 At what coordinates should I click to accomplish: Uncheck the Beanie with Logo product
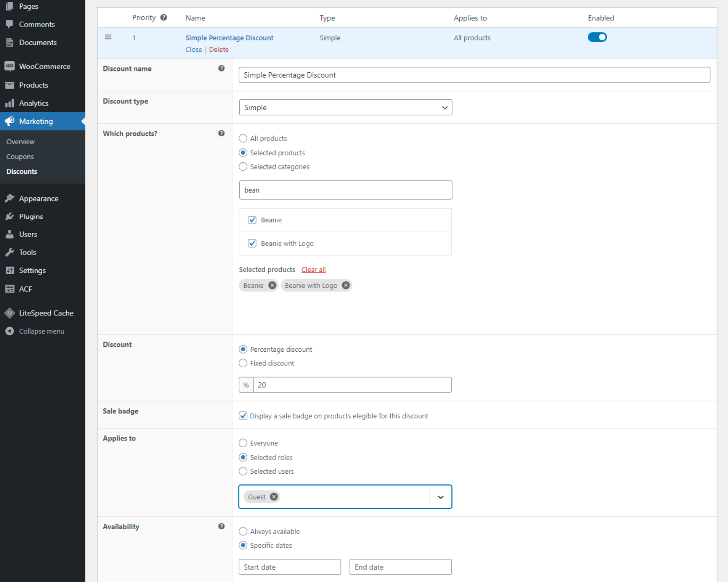click(252, 243)
